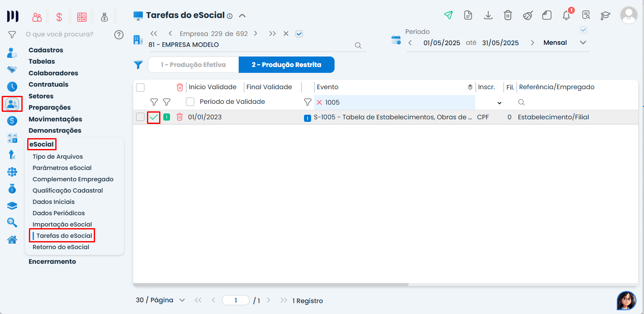The image size is (644, 314).
Task: Switch to 1 - Produção Efetiva tab
Action: [193, 65]
